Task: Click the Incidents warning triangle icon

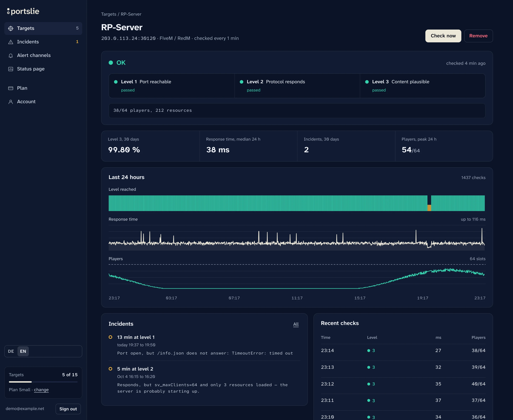Action: (11, 42)
